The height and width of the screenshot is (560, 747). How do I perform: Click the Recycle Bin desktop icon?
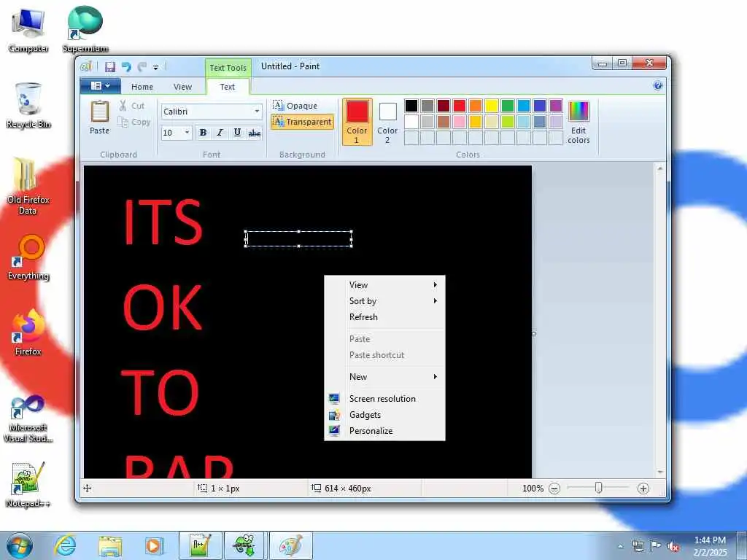pos(28,105)
